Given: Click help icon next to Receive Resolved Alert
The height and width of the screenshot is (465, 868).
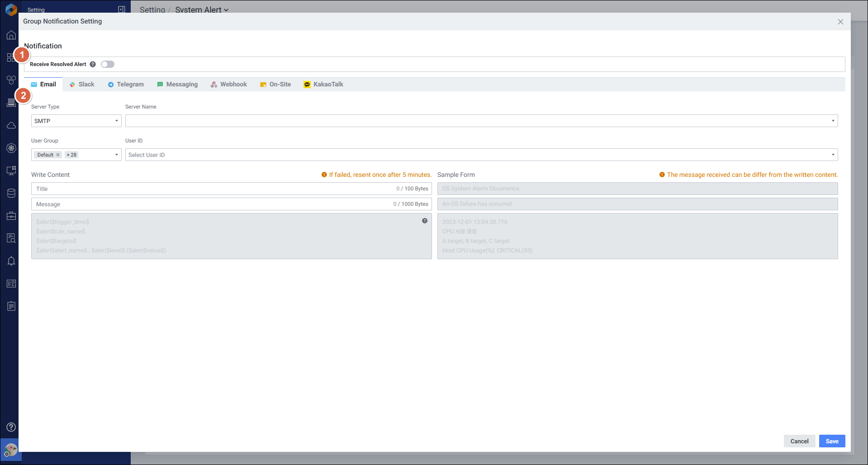Looking at the screenshot, I should point(93,64).
